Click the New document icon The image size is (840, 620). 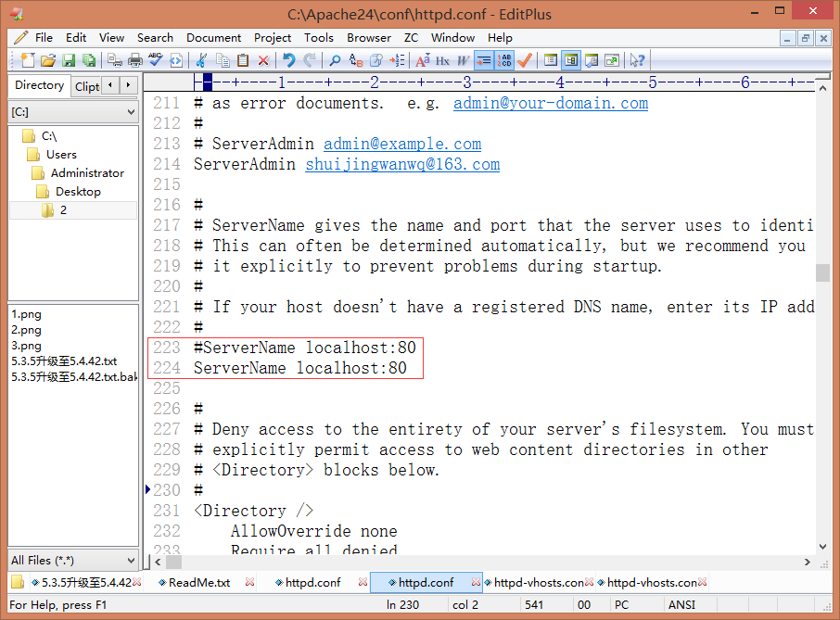coord(27,60)
